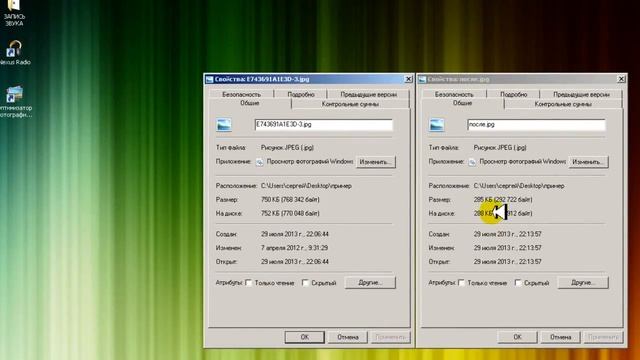640x360 pixels.
Task: Click the Windows Photo Viewer icon in the после.jpg window
Action: [472, 162]
